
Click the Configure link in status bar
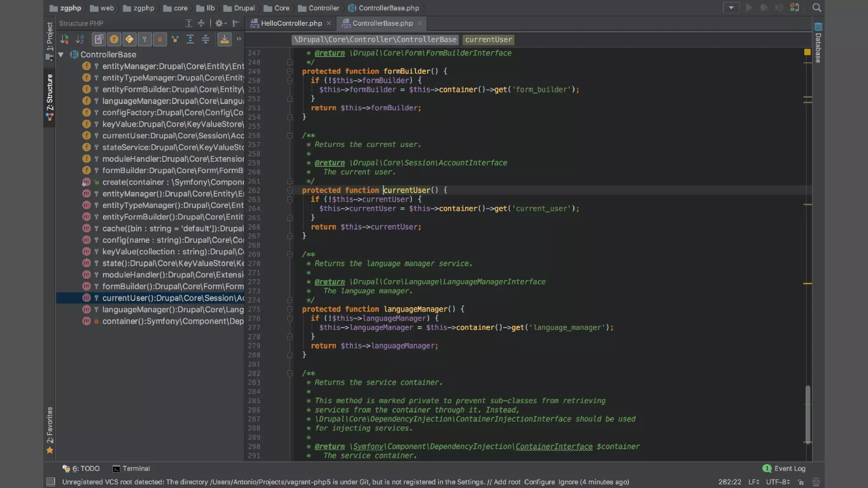pyautogui.click(x=539, y=482)
